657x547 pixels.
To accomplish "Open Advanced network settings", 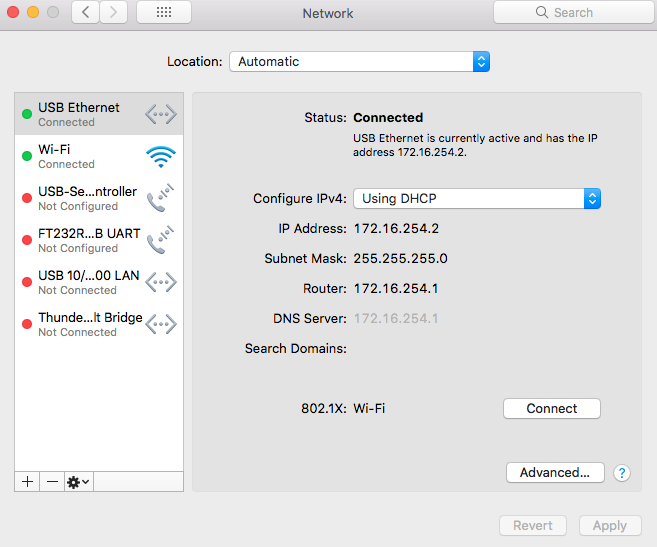I will click(555, 473).
